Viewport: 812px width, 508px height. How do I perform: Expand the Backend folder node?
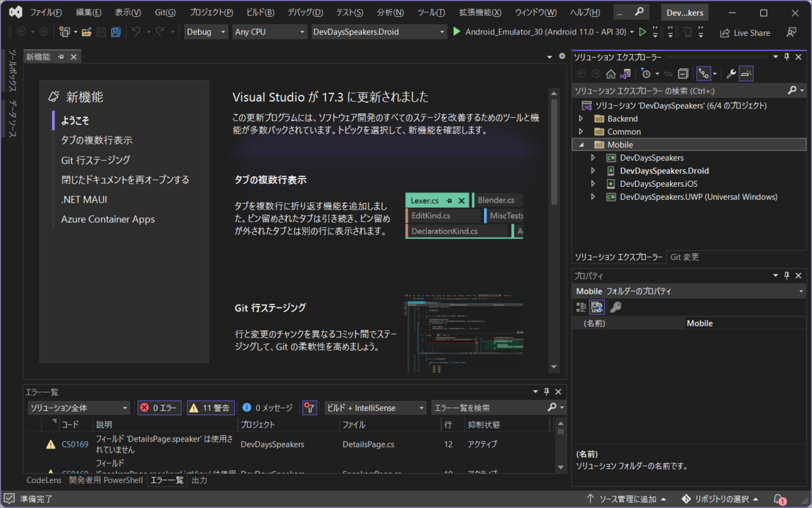581,119
